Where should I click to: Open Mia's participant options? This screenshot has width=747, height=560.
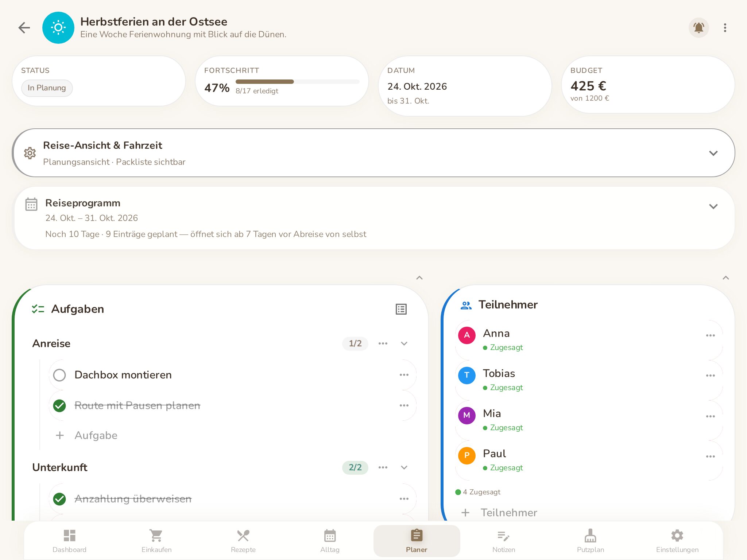tap(710, 416)
